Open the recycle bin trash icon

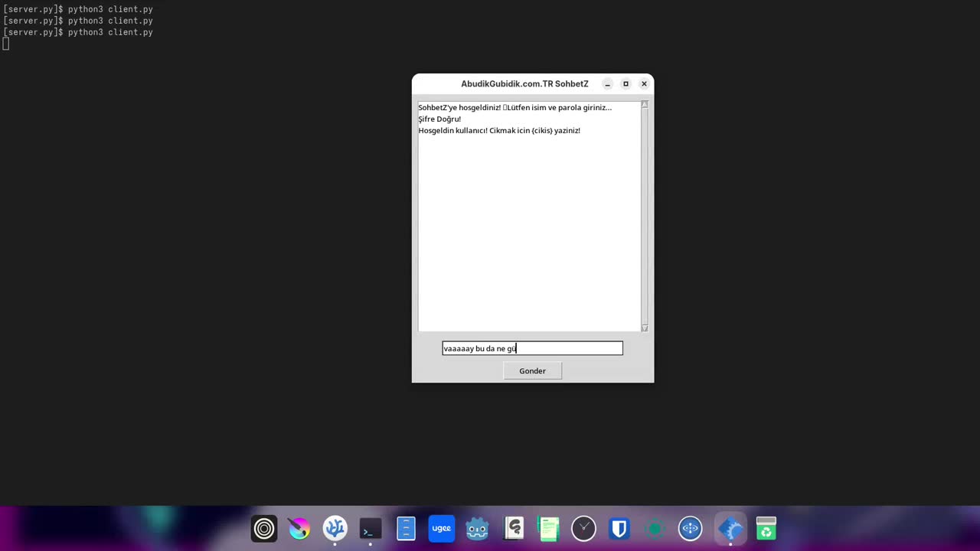coord(766,529)
